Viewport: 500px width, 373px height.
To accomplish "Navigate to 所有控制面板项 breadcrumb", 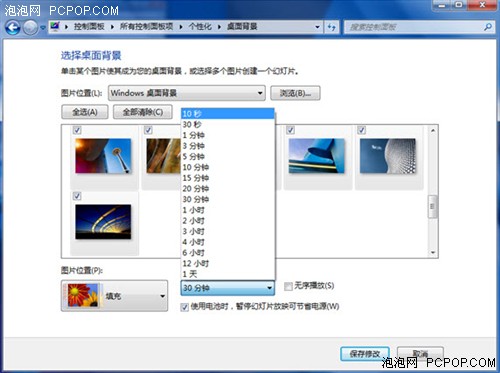I will [147, 27].
